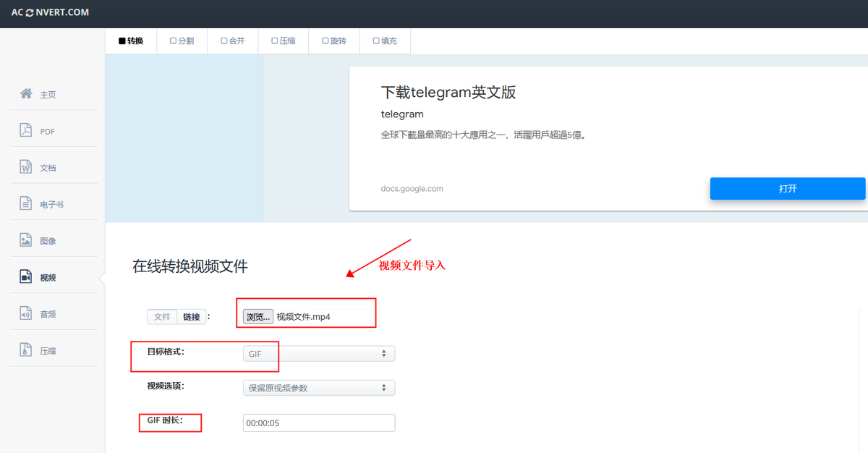Select the 视频 video camera icon
This screenshot has height=453, width=868.
pyautogui.click(x=26, y=277)
